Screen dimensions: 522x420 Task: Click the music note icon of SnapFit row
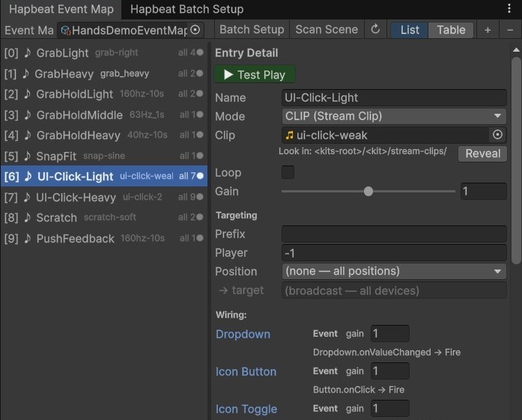click(x=28, y=156)
